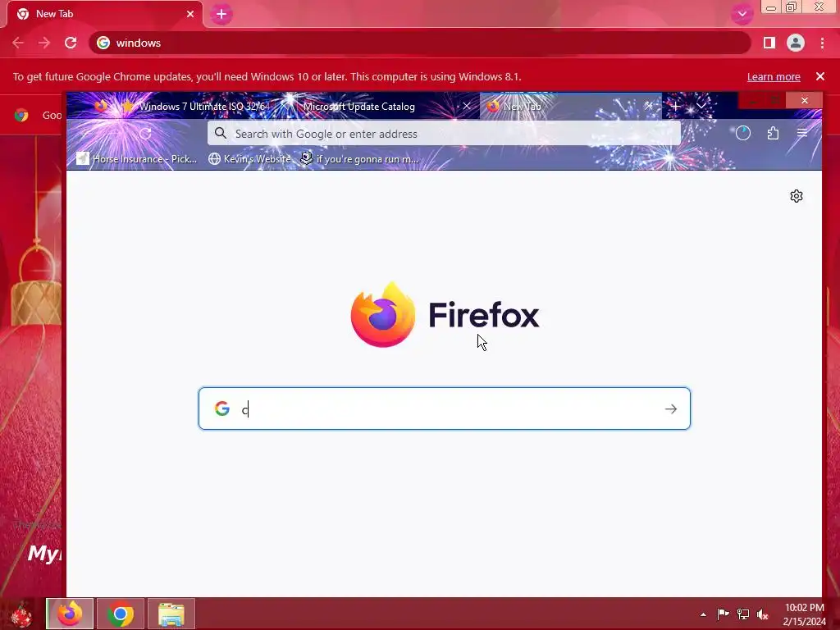840x630 pixels.
Task: Open Chrome's side panel icon
Action: coord(769,43)
